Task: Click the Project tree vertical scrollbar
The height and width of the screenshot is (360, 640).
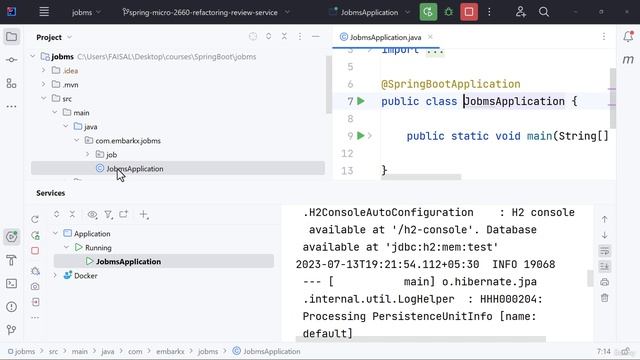Action: 329,84
